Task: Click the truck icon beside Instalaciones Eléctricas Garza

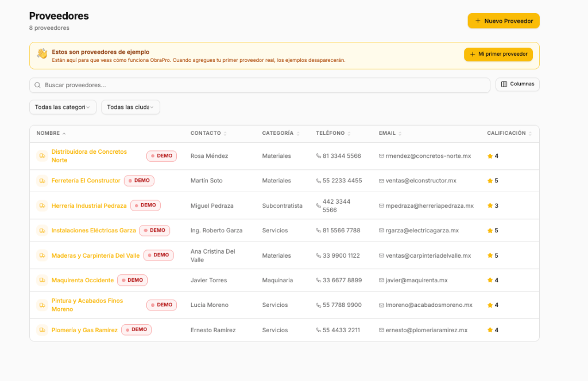Action: point(42,231)
